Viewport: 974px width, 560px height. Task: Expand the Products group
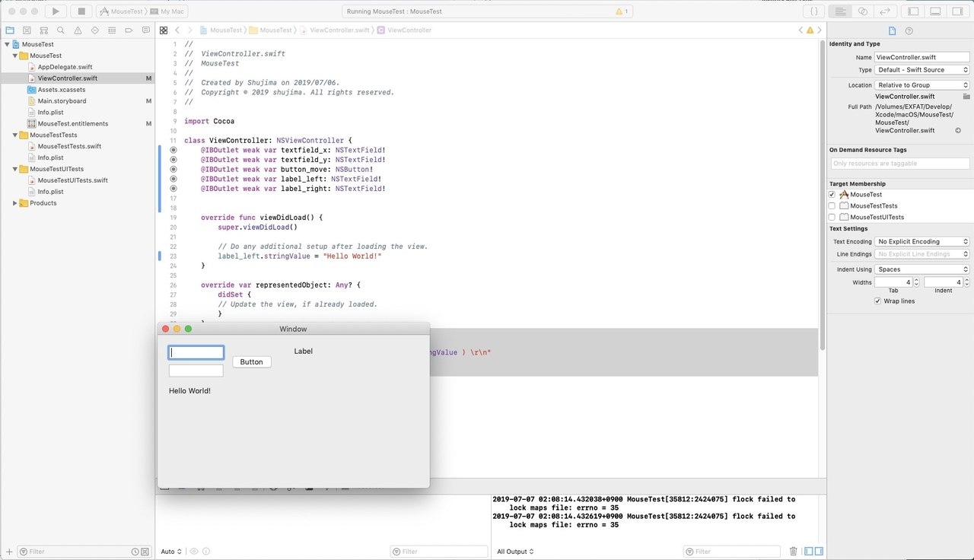(x=15, y=203)
